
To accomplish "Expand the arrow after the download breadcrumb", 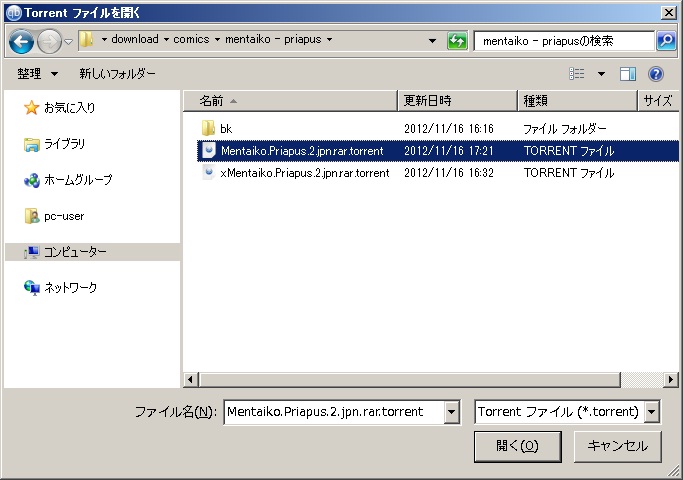I will 166,40.
